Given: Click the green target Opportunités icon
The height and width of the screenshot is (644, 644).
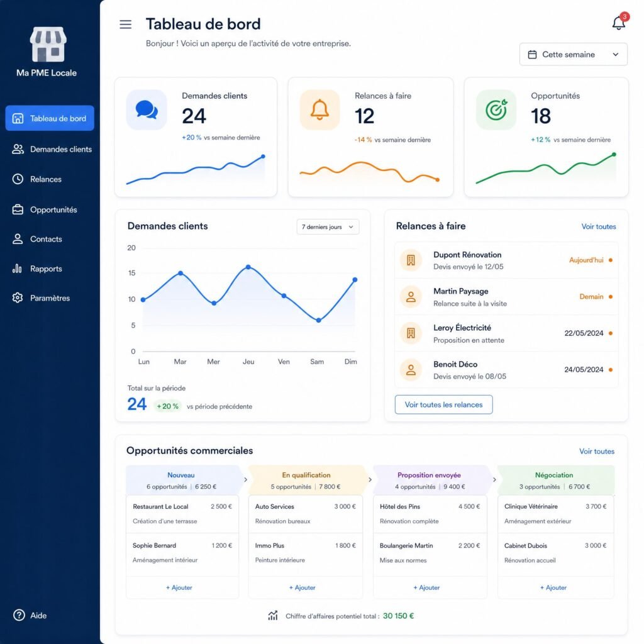Looking at the screenshot, I should (x=496, y=109).
